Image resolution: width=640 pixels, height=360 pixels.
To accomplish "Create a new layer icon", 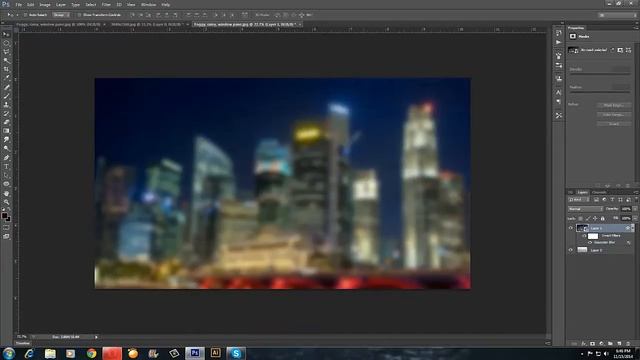I will [619, 344].
